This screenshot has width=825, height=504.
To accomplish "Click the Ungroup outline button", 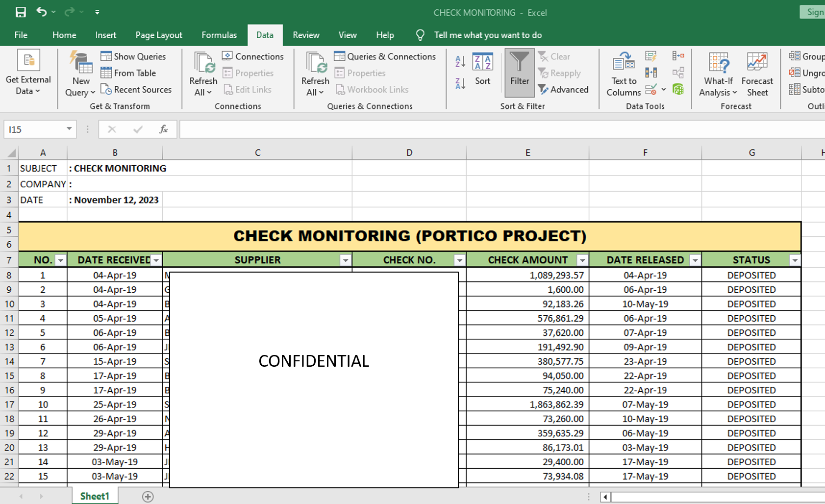I will click(x=806, y=73).
